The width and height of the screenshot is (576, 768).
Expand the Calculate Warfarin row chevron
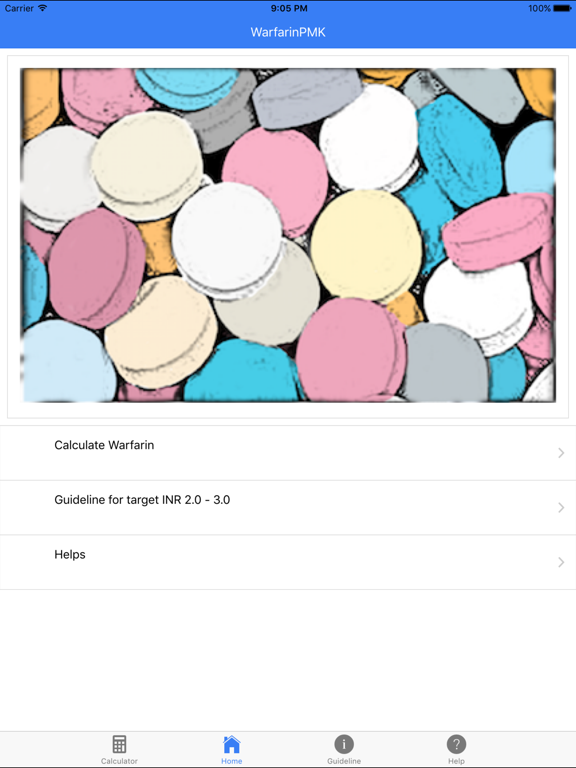561,453
